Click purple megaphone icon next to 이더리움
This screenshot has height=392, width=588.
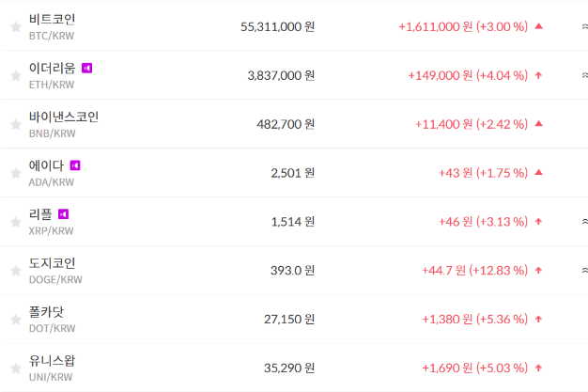pyautogui.click(x=87, y=68)
